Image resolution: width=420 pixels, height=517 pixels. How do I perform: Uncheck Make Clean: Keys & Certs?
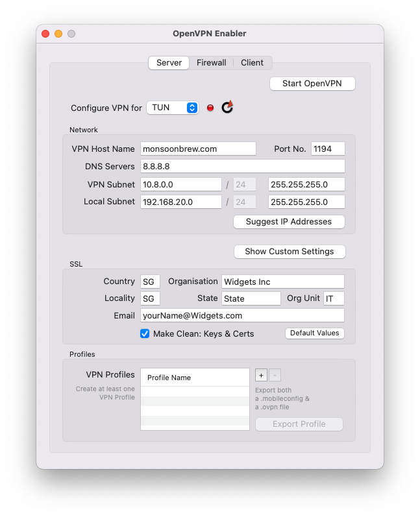[x=145, y=333]
